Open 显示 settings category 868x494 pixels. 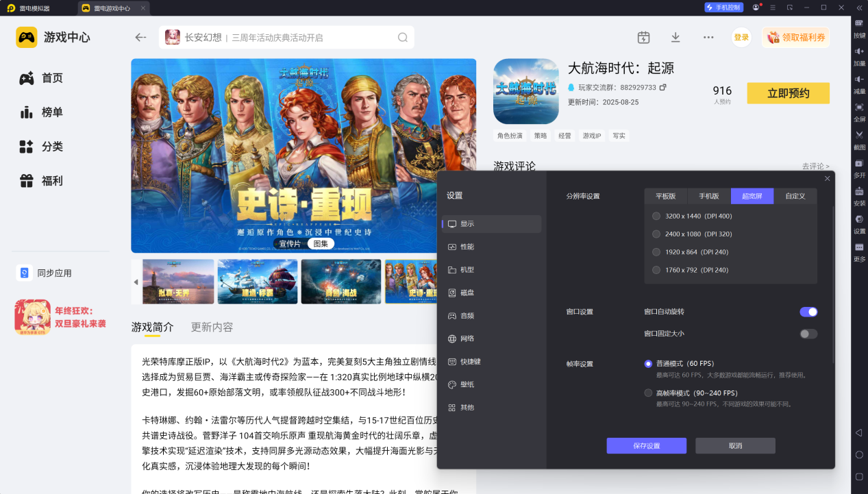coord(491,223)
